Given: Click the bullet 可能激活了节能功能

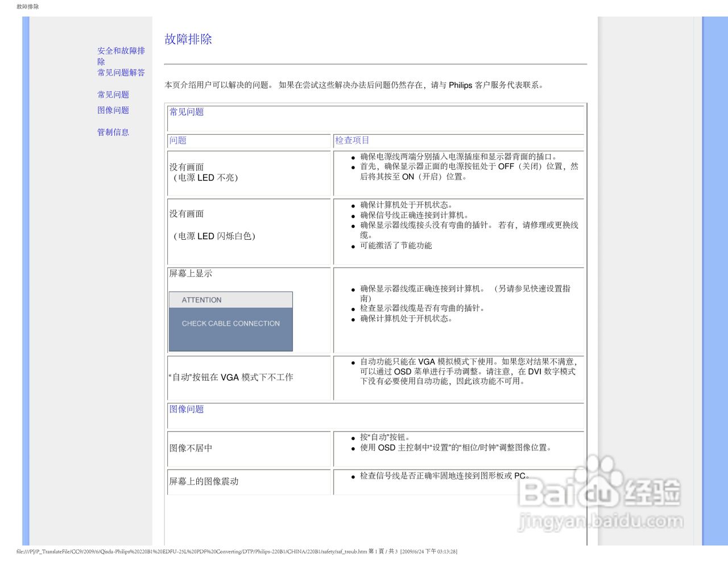Looking at the screenshot, I should click(x=396, y=245).
